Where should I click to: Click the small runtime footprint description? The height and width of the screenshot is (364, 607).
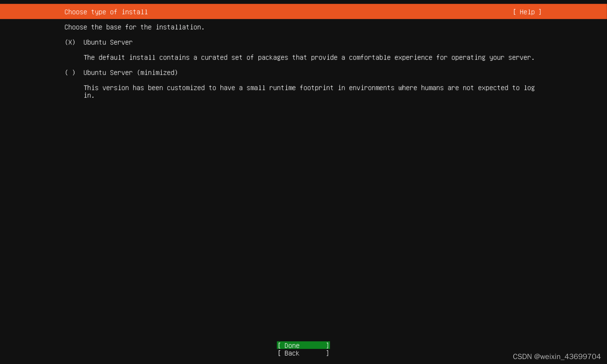(x=309, y=91)
